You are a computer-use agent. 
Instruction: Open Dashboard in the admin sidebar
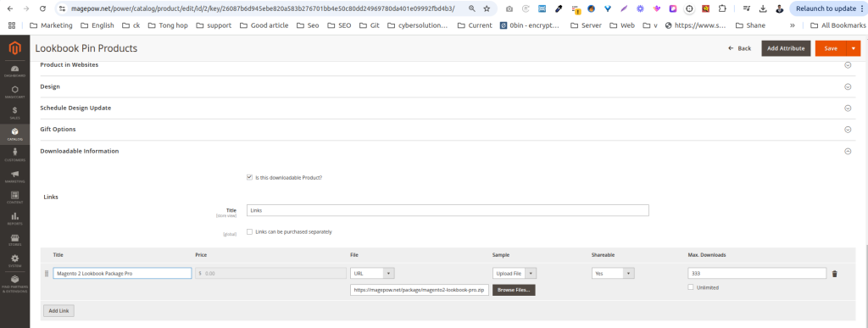click(x=14, y=71)
